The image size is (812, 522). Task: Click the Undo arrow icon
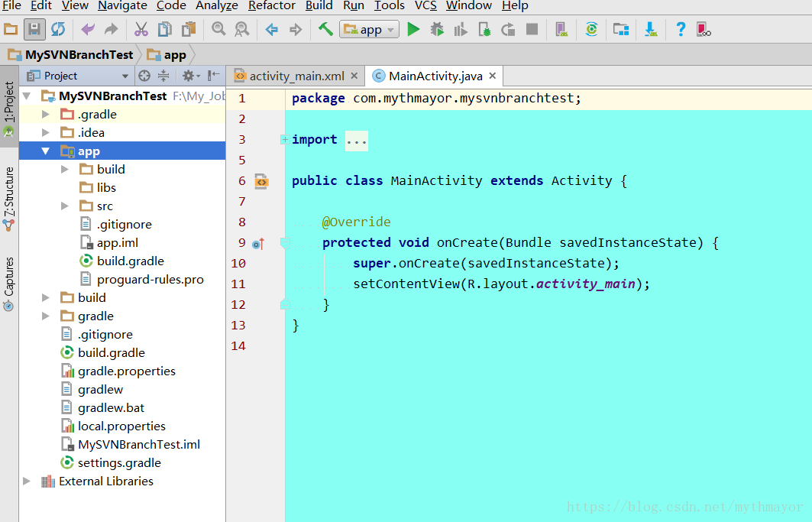click(x=88, y=29)
